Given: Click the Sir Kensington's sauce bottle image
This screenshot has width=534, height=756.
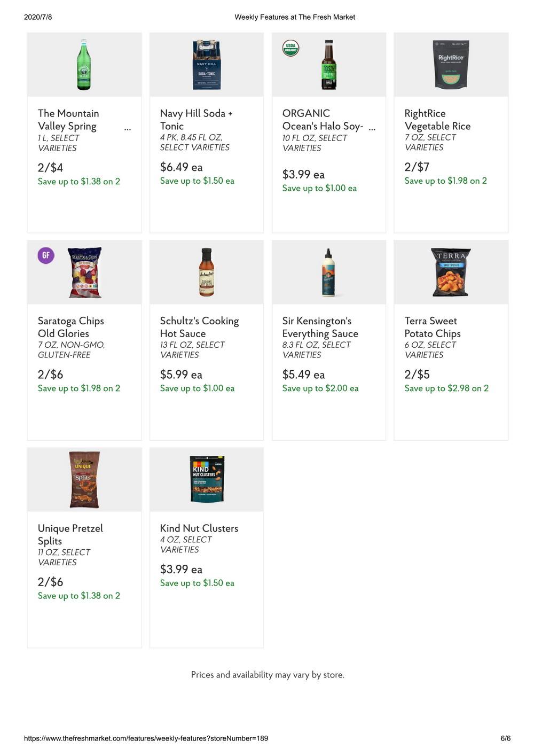Looking at the screenshot, I should pyautogui.click(x=328, y=272).
